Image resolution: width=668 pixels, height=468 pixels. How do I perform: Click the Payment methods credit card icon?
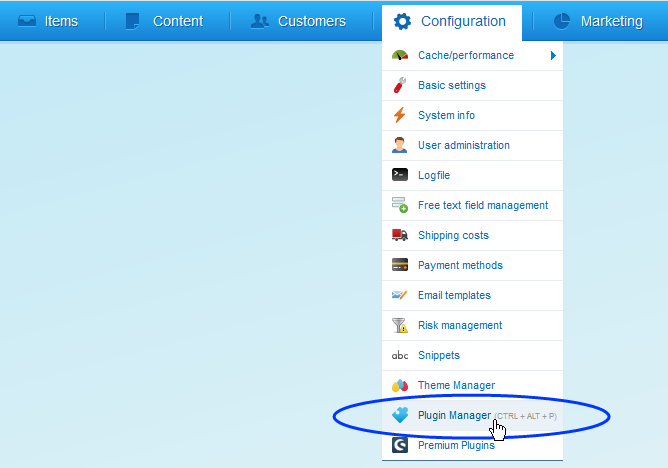(x=400, y=265)
